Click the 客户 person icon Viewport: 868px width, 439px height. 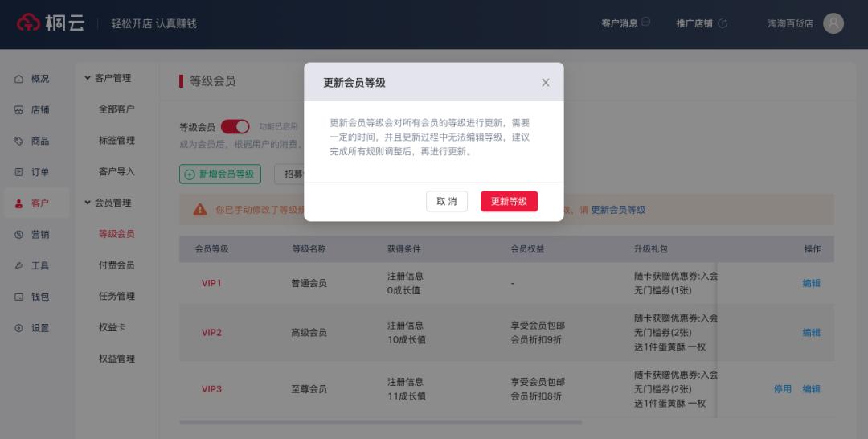tap(18, 203)
